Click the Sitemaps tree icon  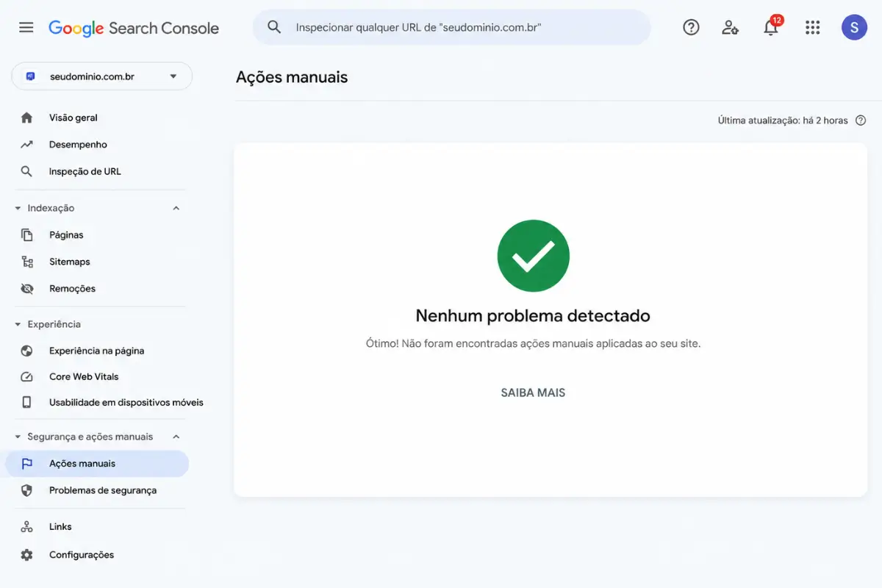point(27,262)
